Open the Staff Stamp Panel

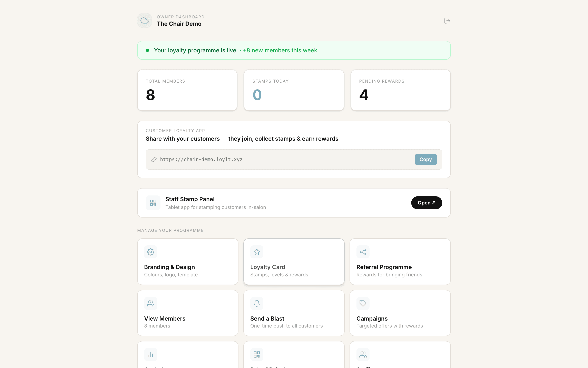[427, 203]
